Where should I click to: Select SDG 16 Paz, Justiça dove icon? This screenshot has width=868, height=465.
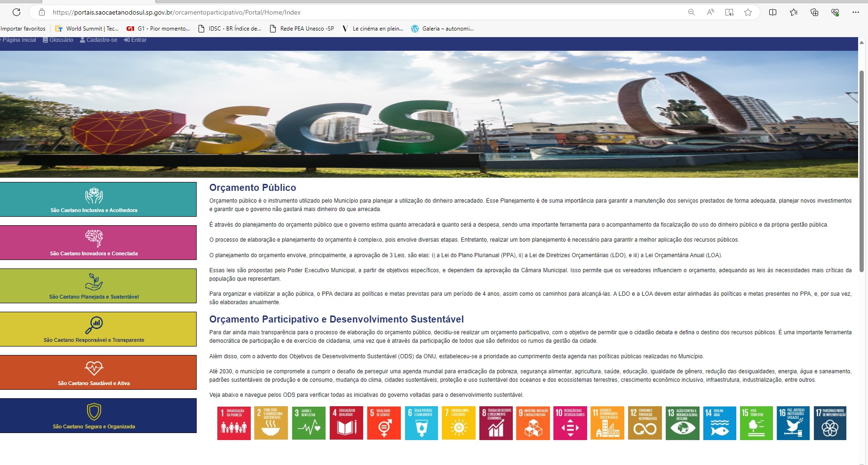[793, 423]
